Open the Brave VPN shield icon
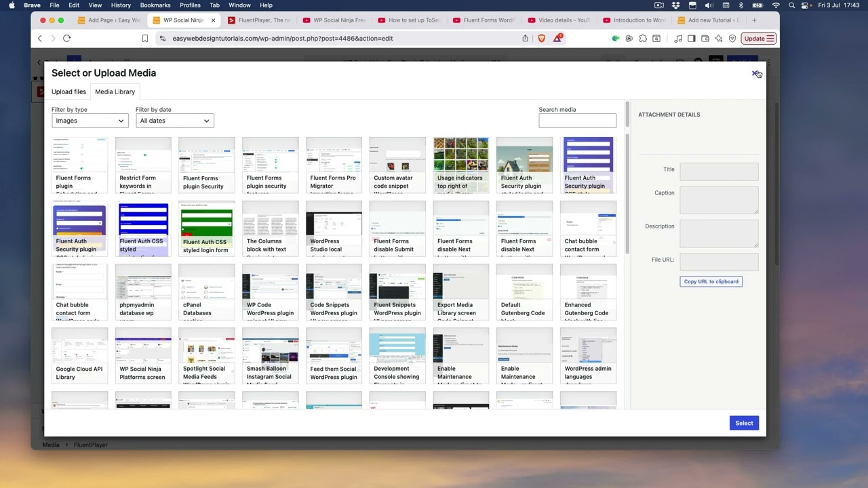 (x=732, y=39)
